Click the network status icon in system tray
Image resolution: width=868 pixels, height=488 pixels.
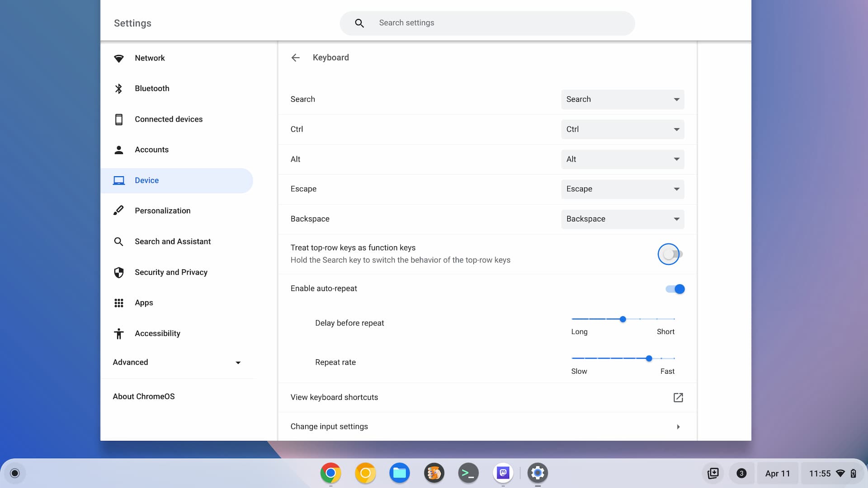click(840, 473)
